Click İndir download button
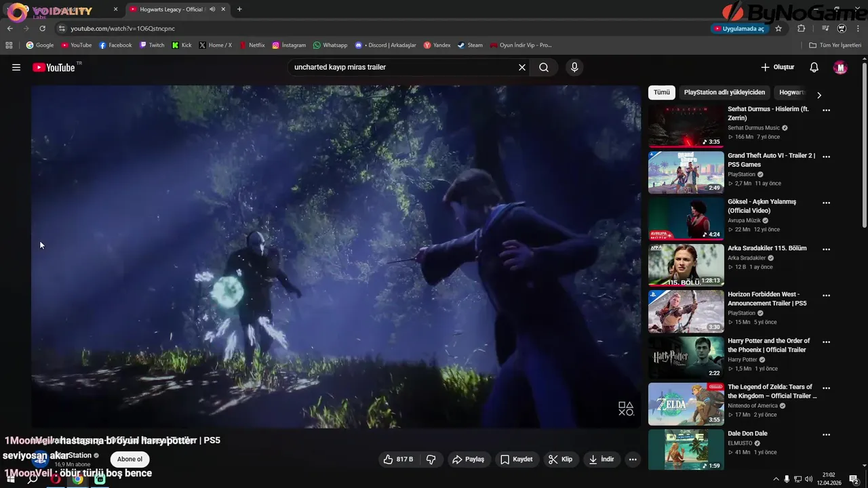 click(x=601, y=460)
